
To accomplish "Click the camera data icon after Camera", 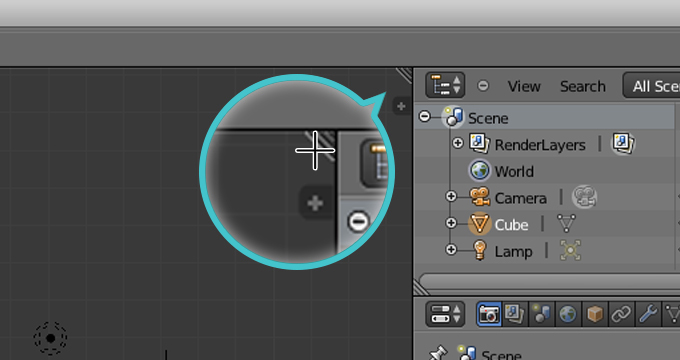I will 585,197.
